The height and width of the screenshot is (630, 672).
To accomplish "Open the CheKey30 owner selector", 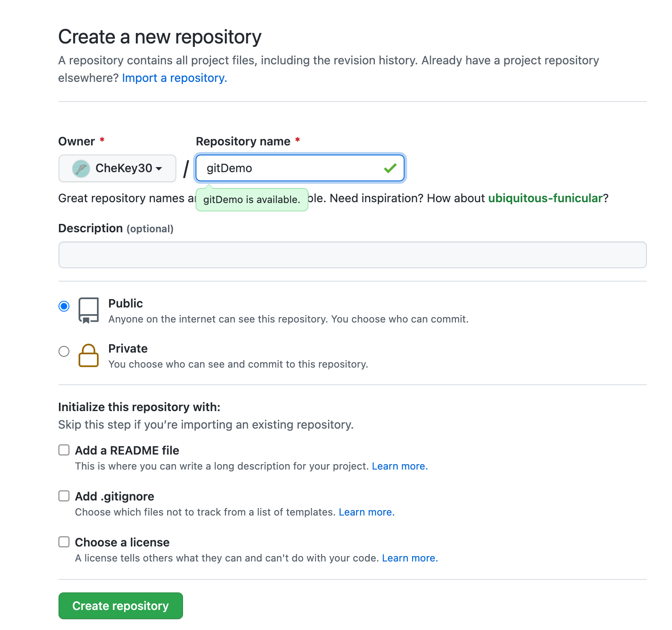I will point(117,168).
